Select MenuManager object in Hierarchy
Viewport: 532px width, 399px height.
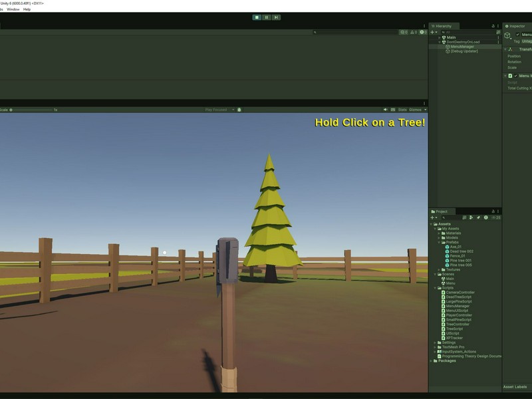(x=462, y=47)
